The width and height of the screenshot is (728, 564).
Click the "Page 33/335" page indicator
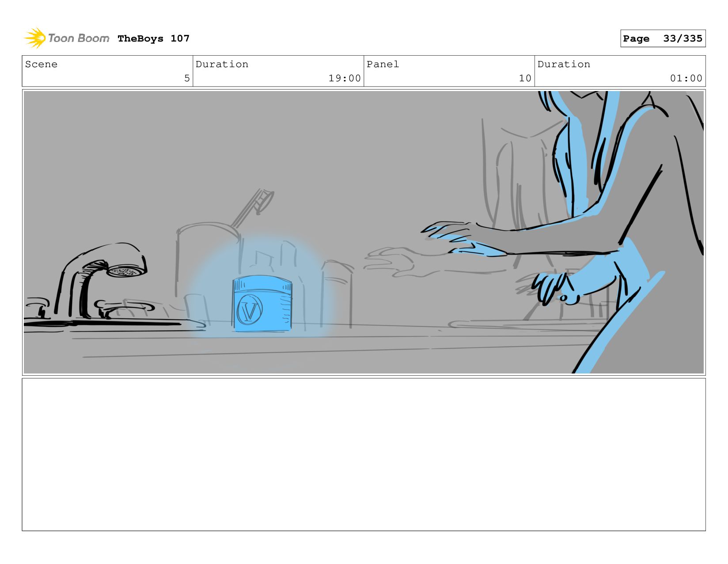[x=663, y=38]
